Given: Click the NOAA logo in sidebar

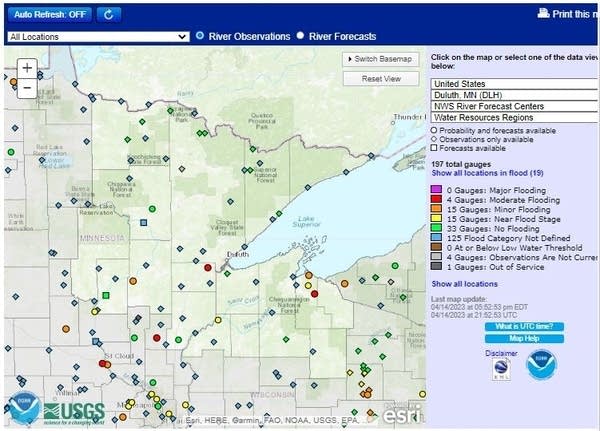Looking at the screenshot, I should [x=541, y=365].
